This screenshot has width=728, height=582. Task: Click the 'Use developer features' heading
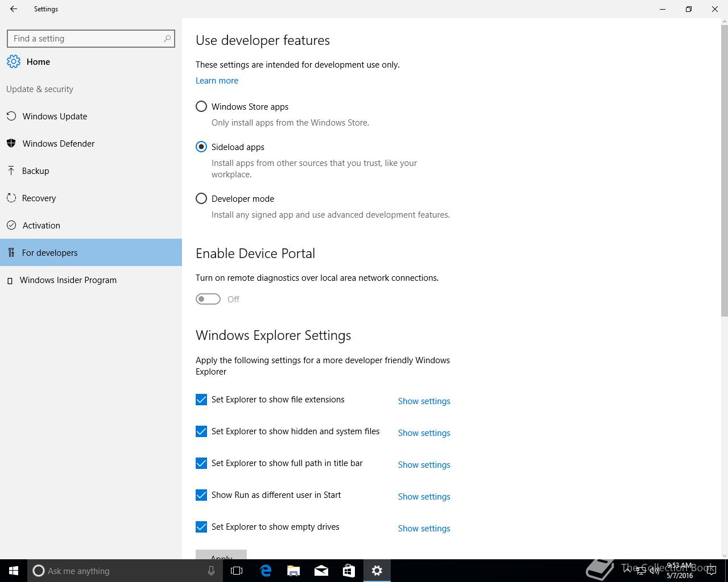[263, 40]
